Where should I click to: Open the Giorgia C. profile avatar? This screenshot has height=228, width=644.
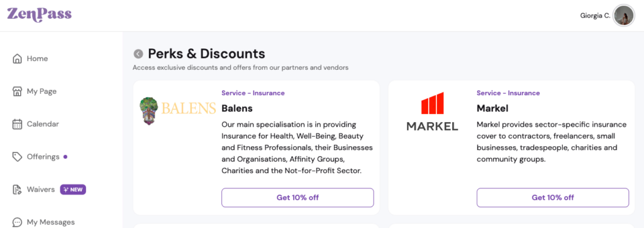[x=623, y=16]
